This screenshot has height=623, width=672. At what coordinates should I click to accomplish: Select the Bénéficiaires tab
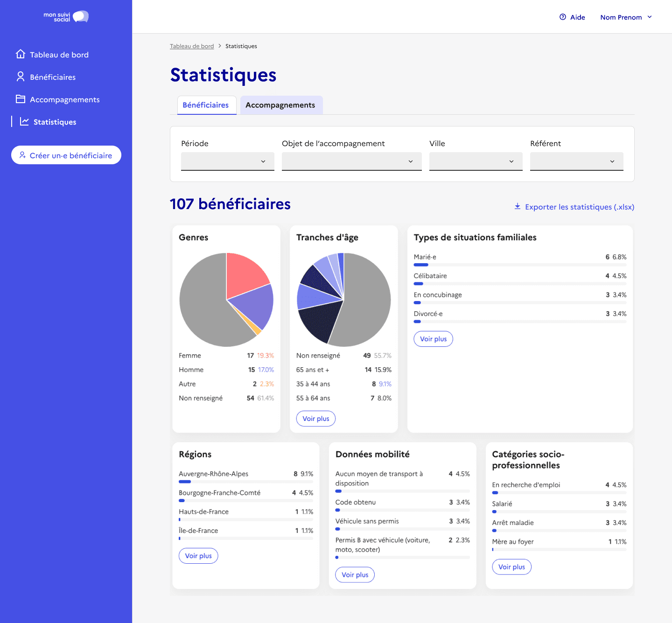[x=206, y=105]
